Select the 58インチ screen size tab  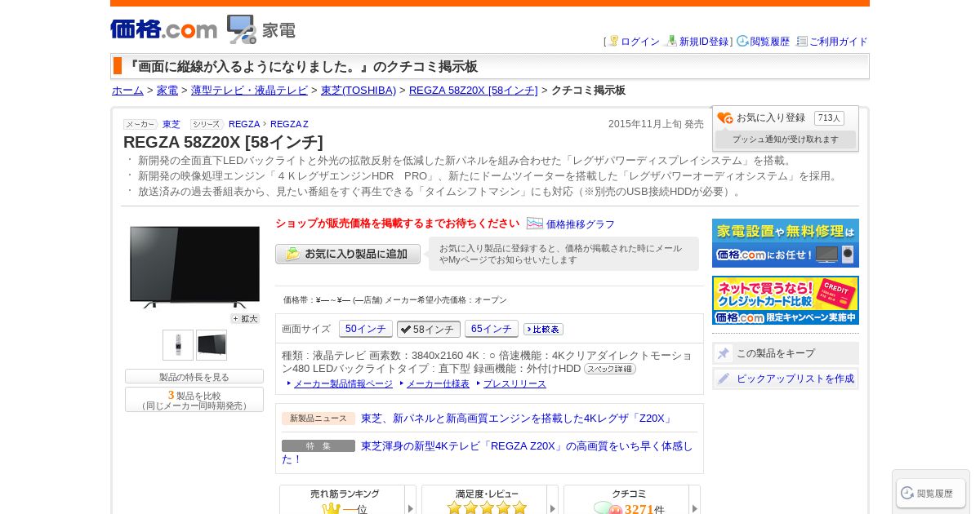(429, 330)
